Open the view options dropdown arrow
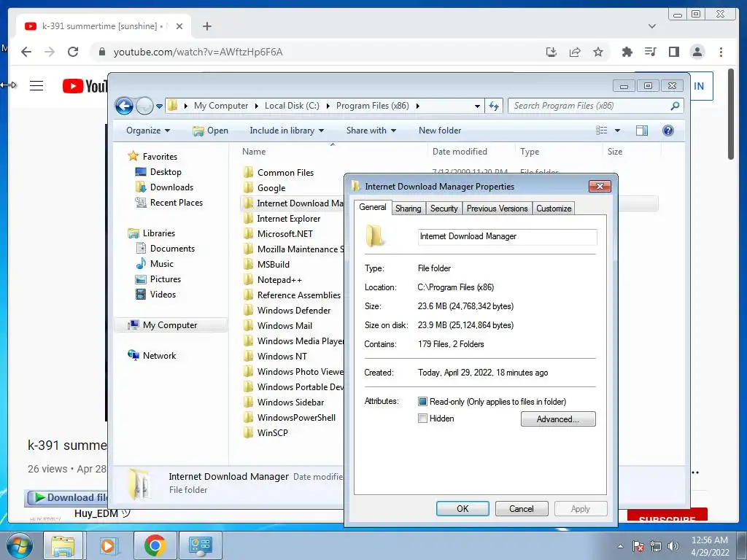Screen dimensions: 747x560 click(x=617, y=131)
